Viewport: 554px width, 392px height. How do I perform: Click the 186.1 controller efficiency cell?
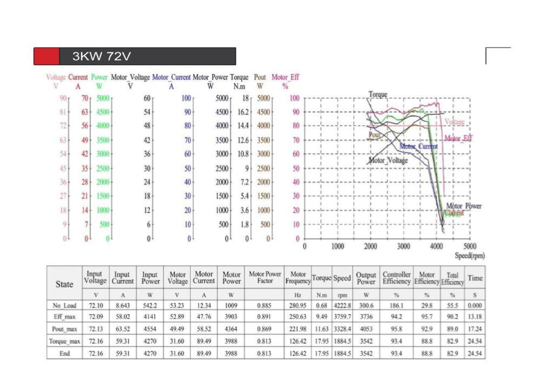pos(397,305)
